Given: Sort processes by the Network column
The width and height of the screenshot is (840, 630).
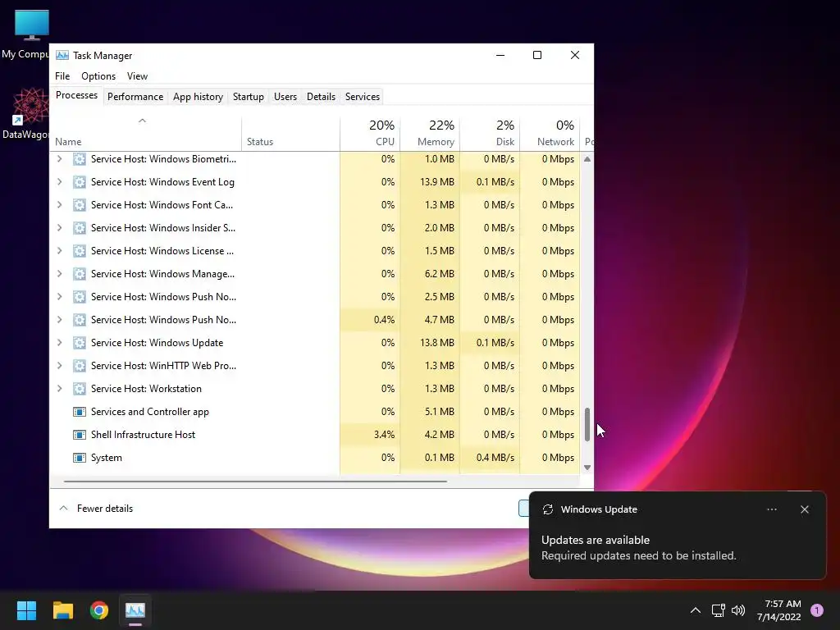Looking at the screenshot, I should coord(550,134).
